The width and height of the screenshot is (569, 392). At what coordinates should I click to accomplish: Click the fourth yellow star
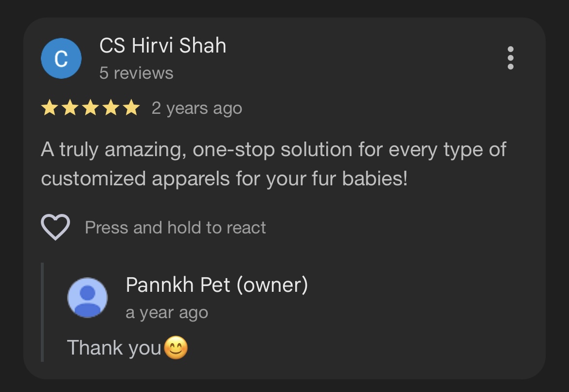click(111, 108)
